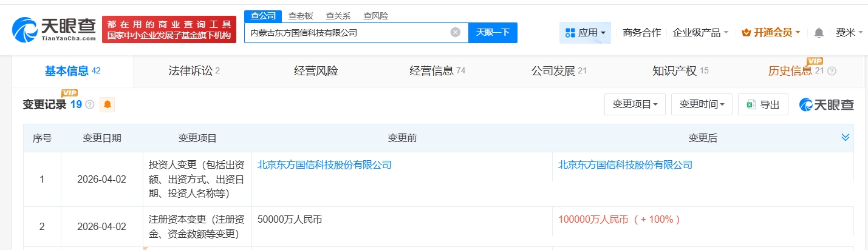Switch to the 法律诉讼 tab

point(194,71)
